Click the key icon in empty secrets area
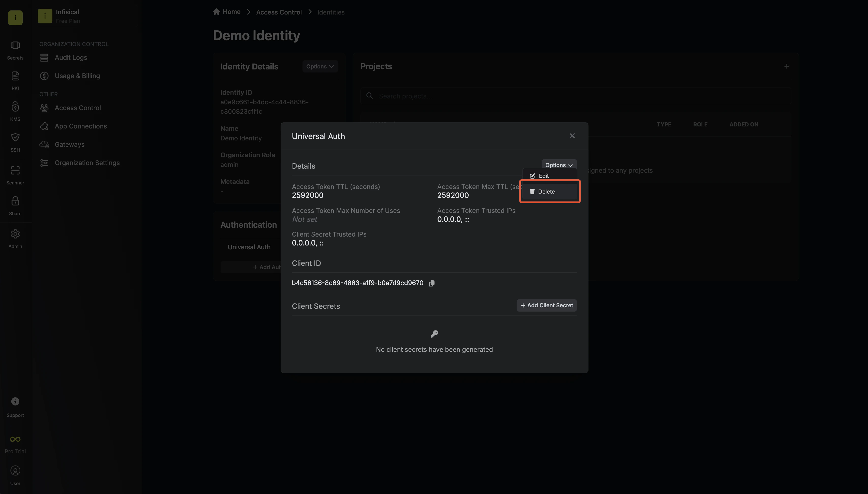 434,334
